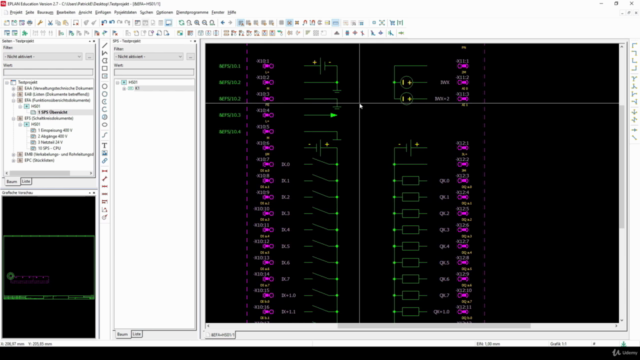Click the Zoom in magnifier icon

coord(197,23)
